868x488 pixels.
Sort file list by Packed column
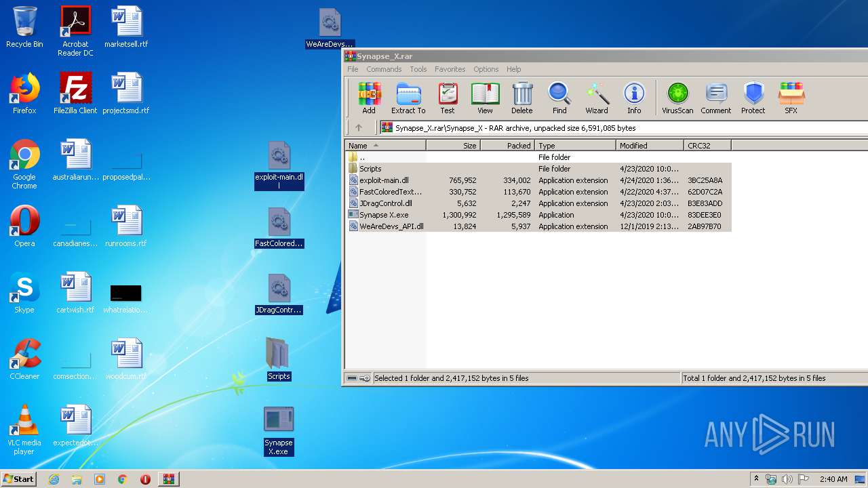pyautogui.click(x=507, y=145)
